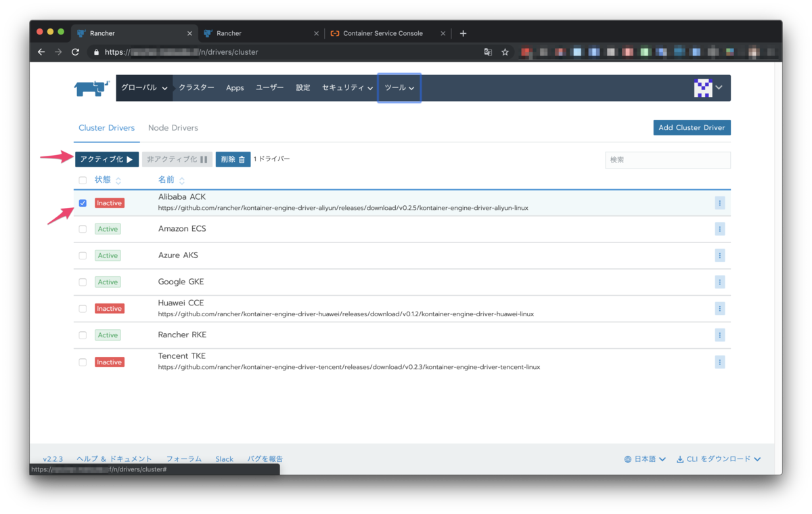The image size is (812, 514).
Task: Go back in browser history
Action: click(41, 51)
